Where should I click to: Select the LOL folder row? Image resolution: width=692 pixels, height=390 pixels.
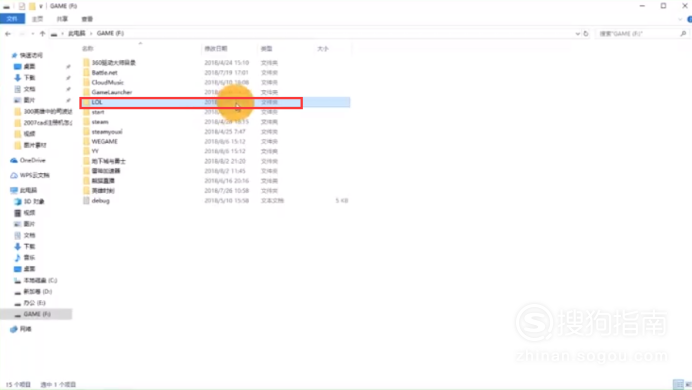point(215,102)
